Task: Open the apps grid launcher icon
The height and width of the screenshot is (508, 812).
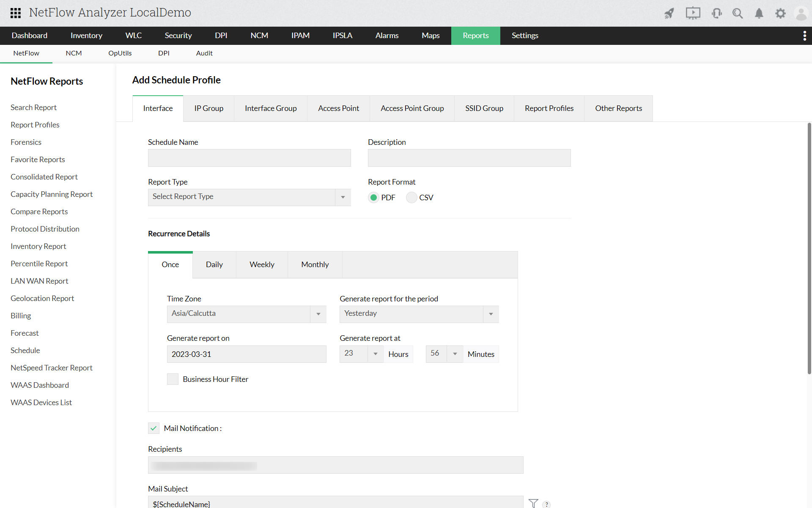Action: tap(16, 13)
